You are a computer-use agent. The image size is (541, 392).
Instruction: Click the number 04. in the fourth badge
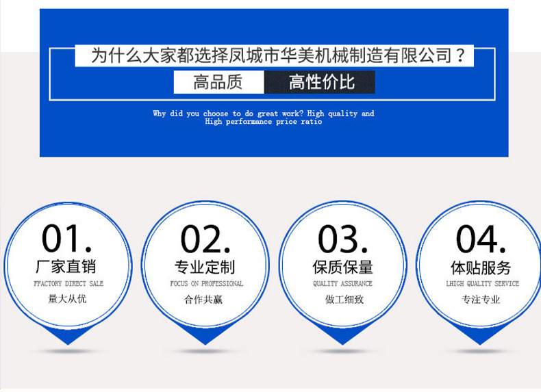tap(481, 239)
